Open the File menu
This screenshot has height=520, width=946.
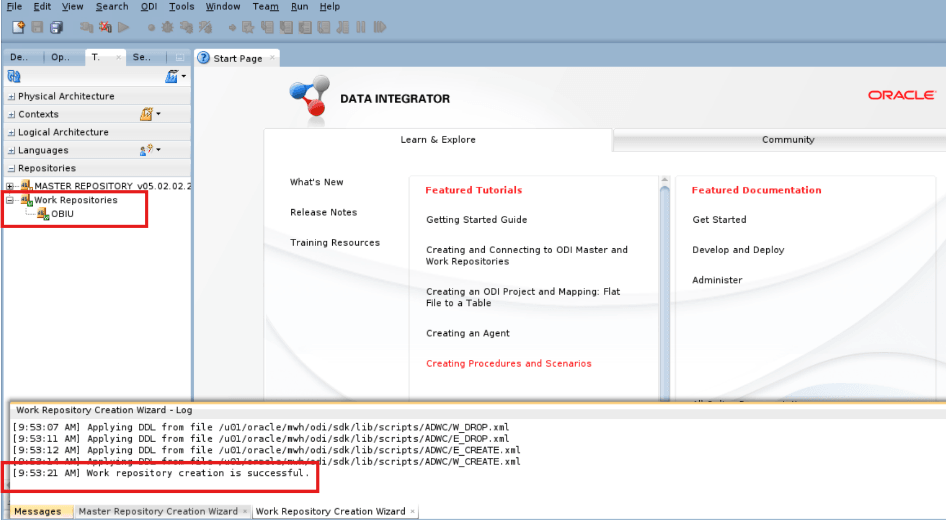pos(14,7)
